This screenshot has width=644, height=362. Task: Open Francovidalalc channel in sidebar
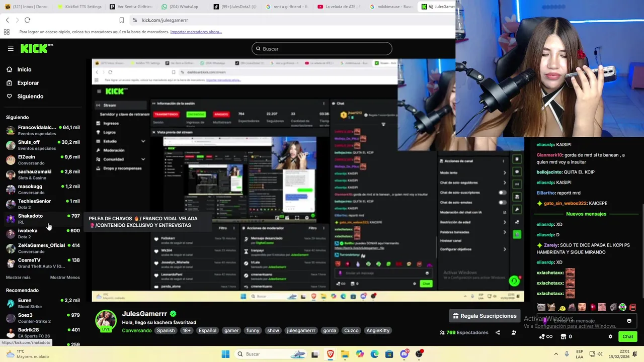coord(43,130)
